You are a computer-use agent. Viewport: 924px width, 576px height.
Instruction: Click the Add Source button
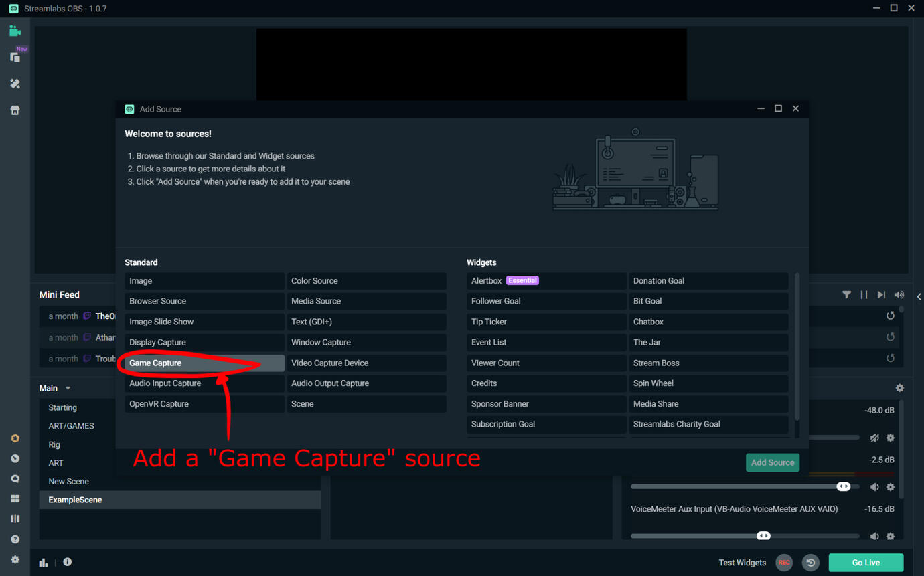click(772, 462)
